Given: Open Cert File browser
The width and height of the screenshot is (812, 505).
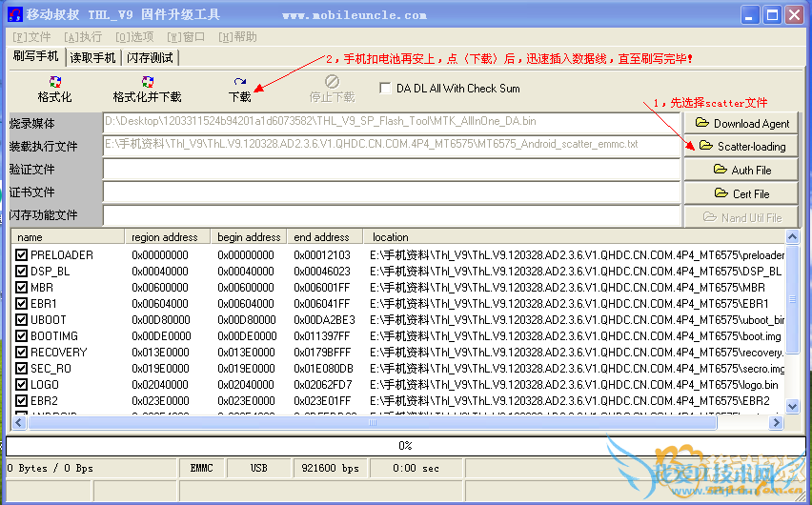Looking at the screenshot, I should (x=741, y=193).
